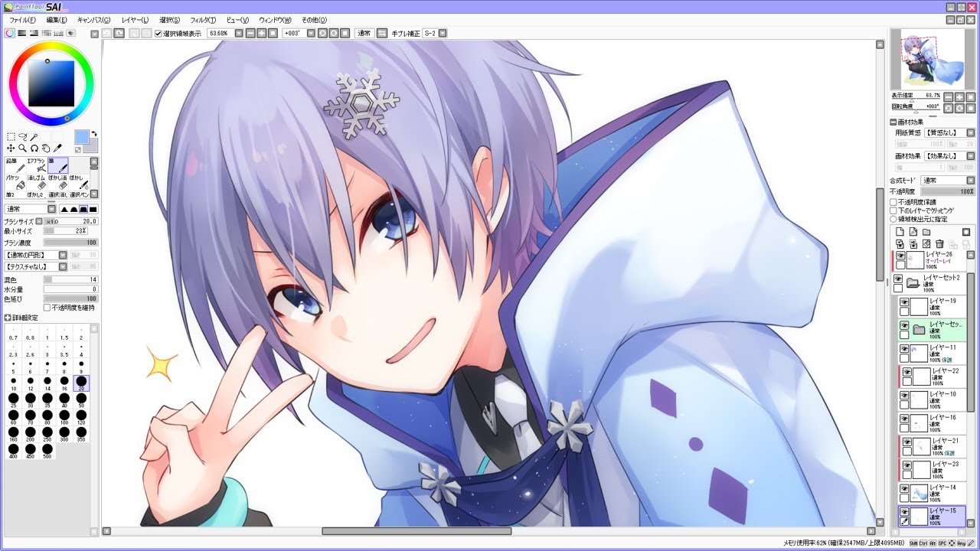Select the rotate view tool

click(x=34, y=148)
